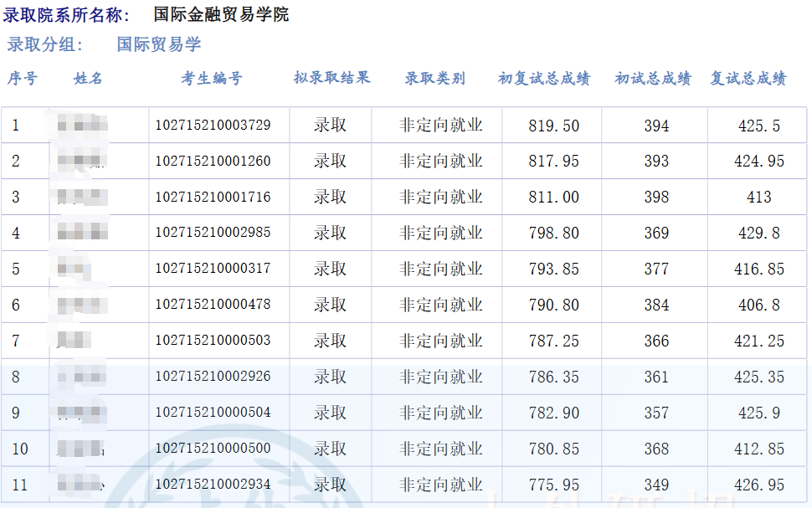Image resolution: width=812 pixels, height=508 pixels.
Task: Click the 拟录取结果 column header
Action: pos(332,78)
